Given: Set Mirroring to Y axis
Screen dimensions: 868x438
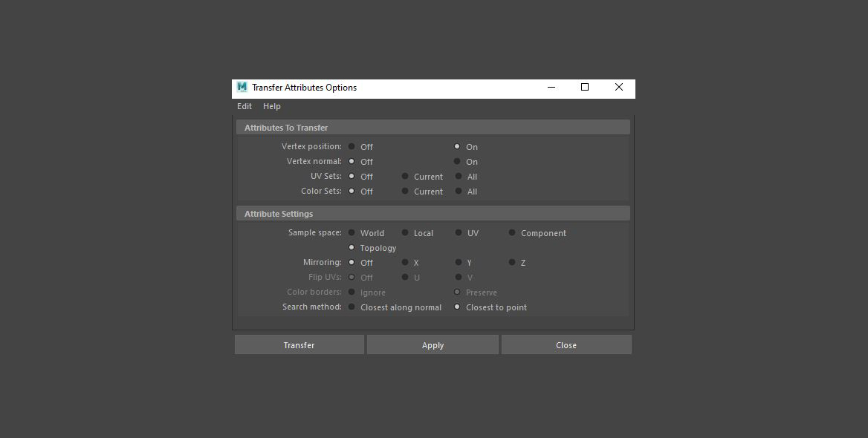Looking at the screenshot, I should 459,263.
